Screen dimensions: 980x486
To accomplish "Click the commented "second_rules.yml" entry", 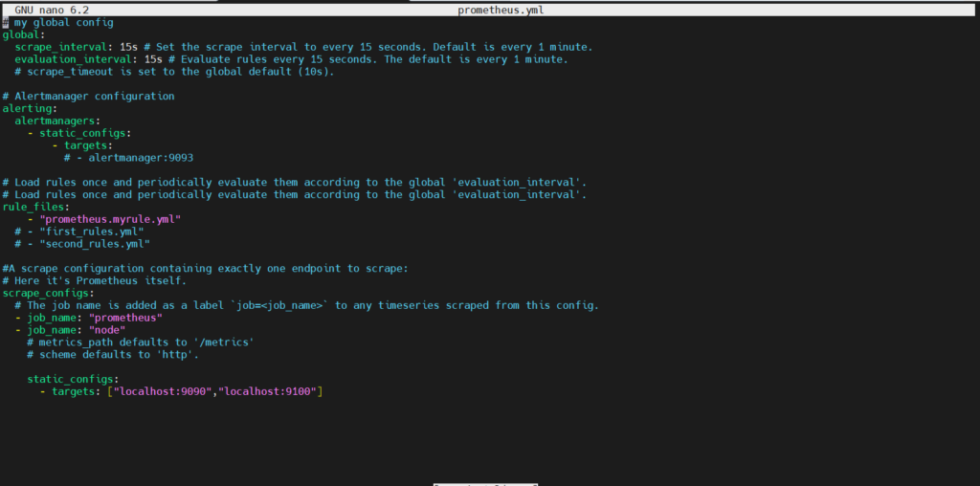I will [x=95, y=244].
